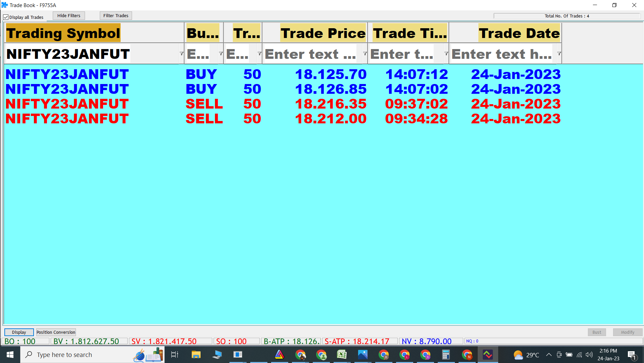Open the Photos app in taskbar
Image resolution: width=644 pixels, height=363 pixels.
[362, 355]
